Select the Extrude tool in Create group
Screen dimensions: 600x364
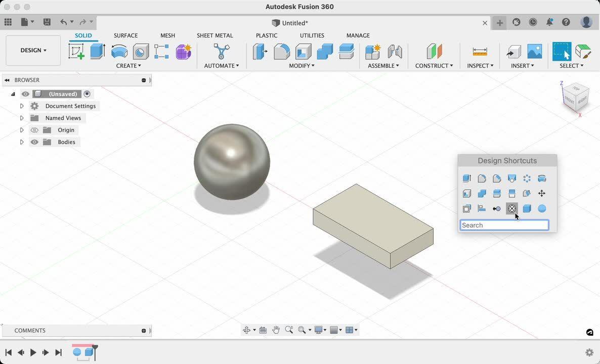click(x=98, y=51)
